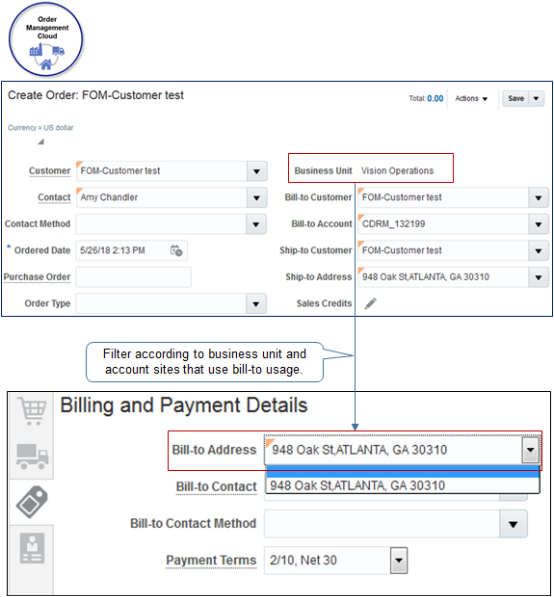Viewport: 554px width, 597px height.
Task: Click the Contact label link
Action: tap(54, 198)
